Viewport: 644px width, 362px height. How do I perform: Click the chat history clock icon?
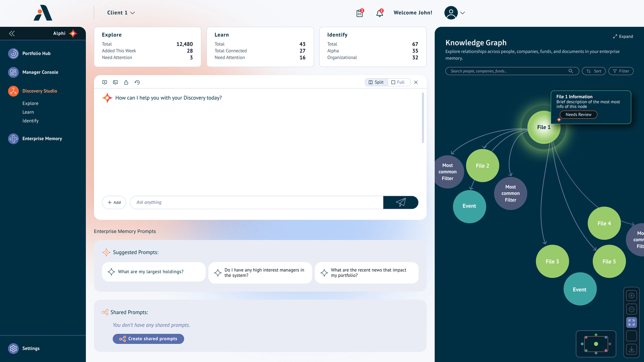pos(137,82)
